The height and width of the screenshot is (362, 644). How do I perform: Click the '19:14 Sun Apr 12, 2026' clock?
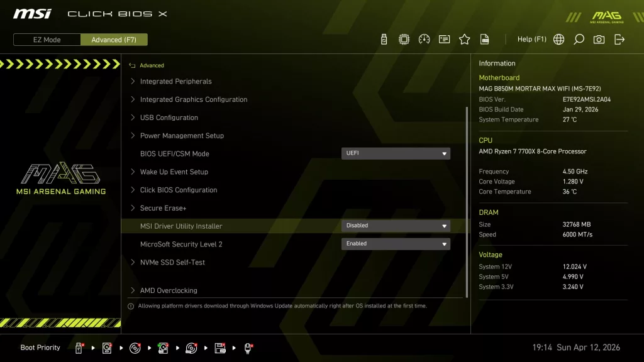(x=576, y=348)
